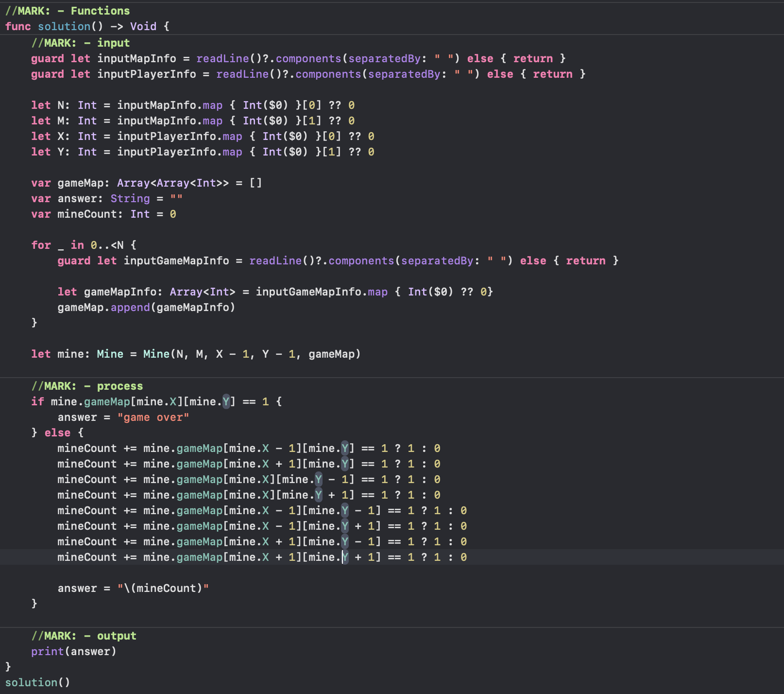The width and height of the screenshot is (784, 694).
Task: Click the 'Mine(N, M, X - 1, Y - 1, gameMap)' initializer
Action: click(252, 354)
